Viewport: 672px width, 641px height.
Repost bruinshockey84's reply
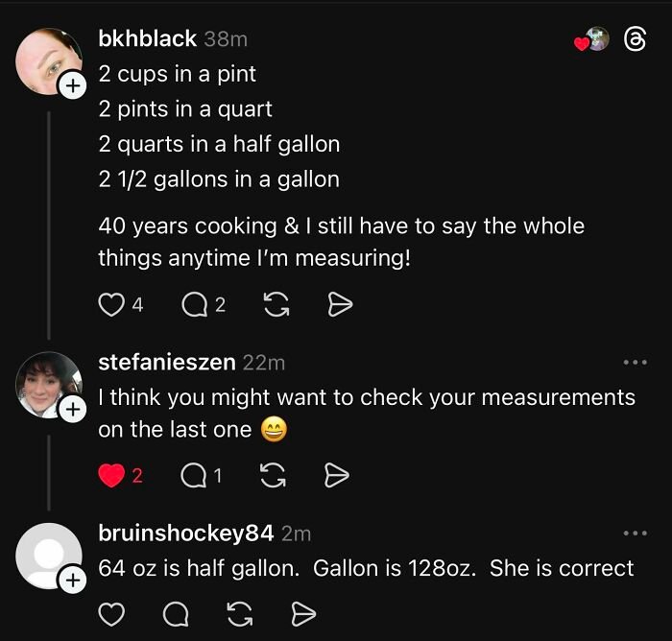(242, 613)
